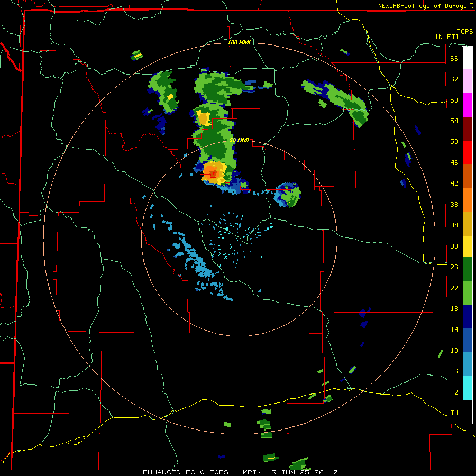Viewport: 476px width, 476px height.
Task: Click the 22 legend value
Action: point(454,288)
